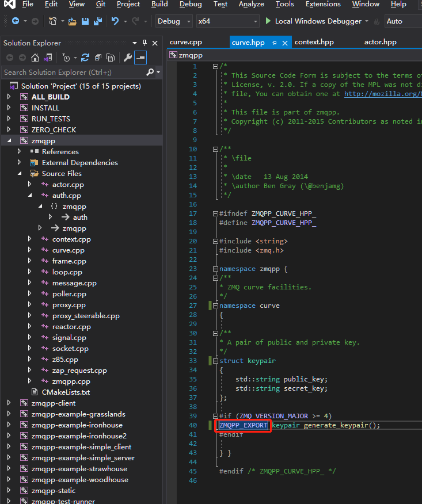Select the RUN_TESTS project

click(51, 119)
